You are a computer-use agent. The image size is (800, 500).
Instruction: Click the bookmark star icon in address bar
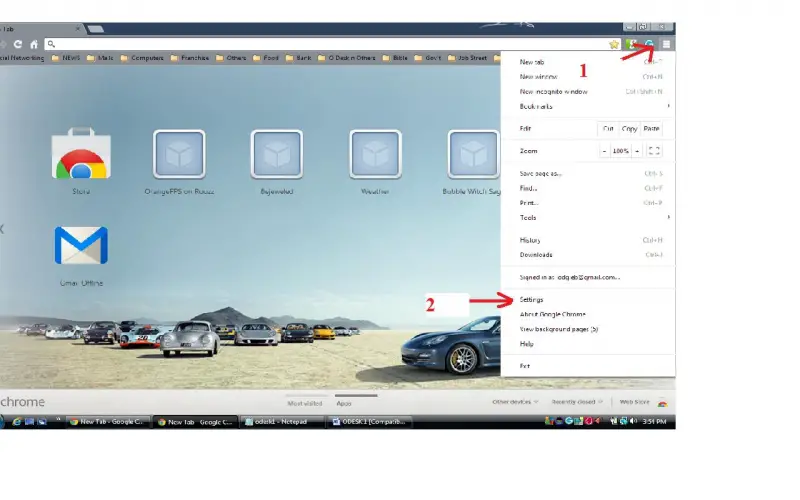point(614,44)
